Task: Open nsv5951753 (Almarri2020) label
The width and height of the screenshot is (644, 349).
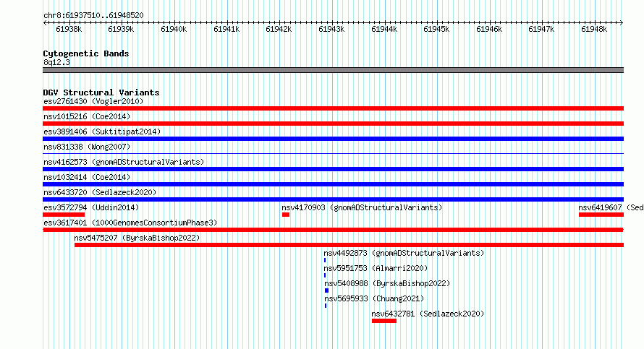Action: click(x=376, y=268)
